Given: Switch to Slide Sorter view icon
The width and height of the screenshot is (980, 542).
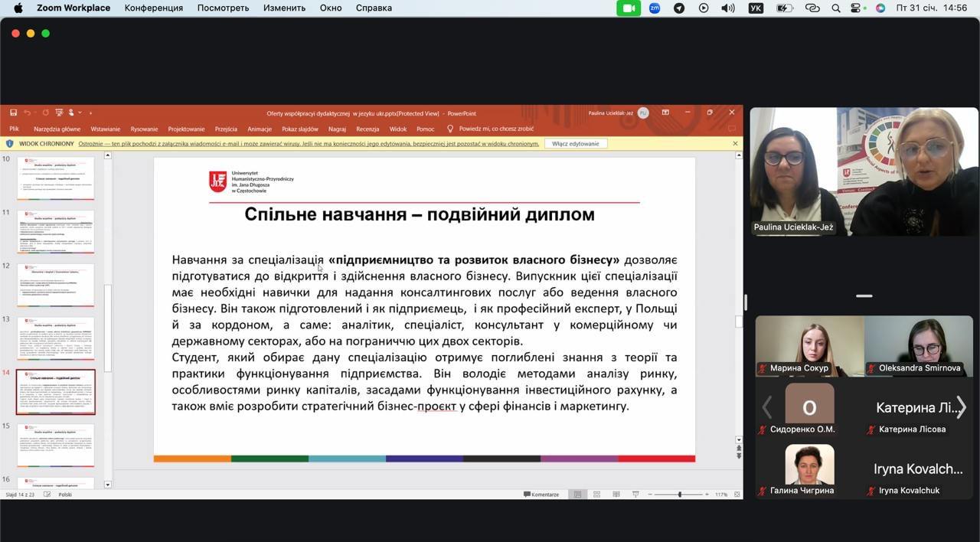Looking at the screenshot, I should 596,495.
